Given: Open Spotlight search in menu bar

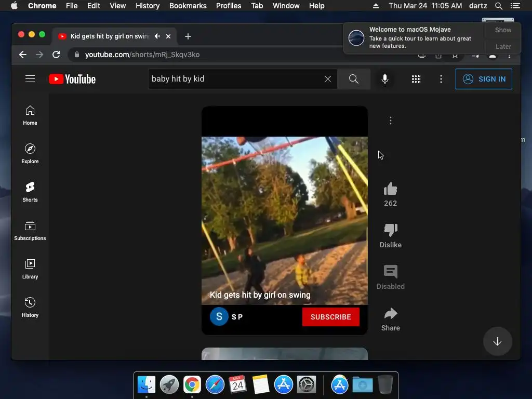Looking at the screenshot, I should 498,6.
